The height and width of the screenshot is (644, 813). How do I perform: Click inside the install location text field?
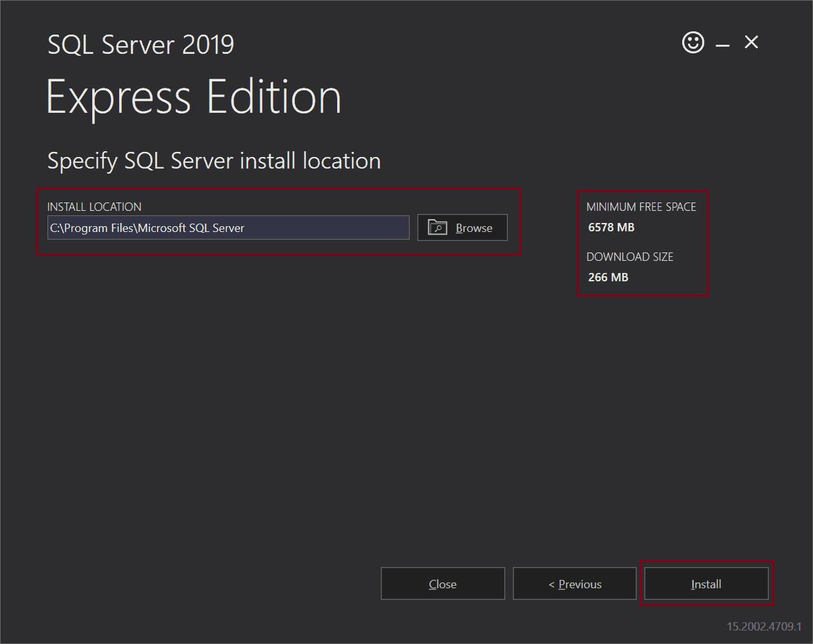pos(228,227)
